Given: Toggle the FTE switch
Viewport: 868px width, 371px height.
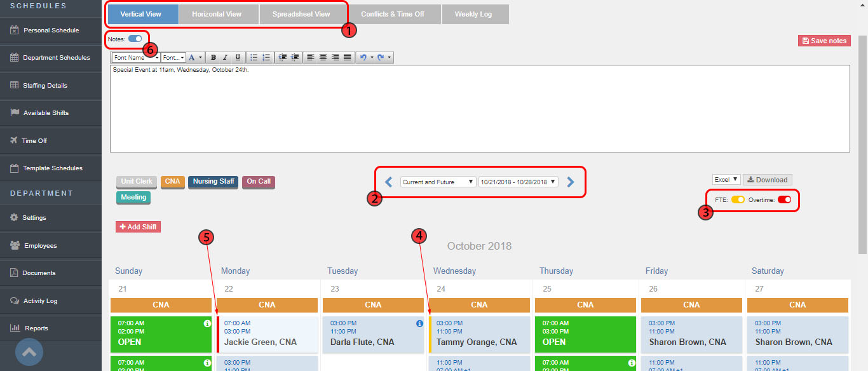Looking at the screenshot, I should tap(738, 199).
